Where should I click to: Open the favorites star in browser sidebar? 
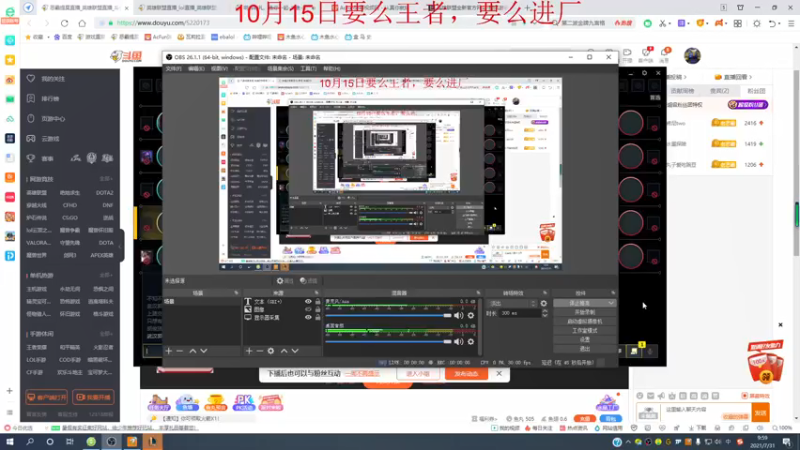pyautogui.click(x=10, y=60)
